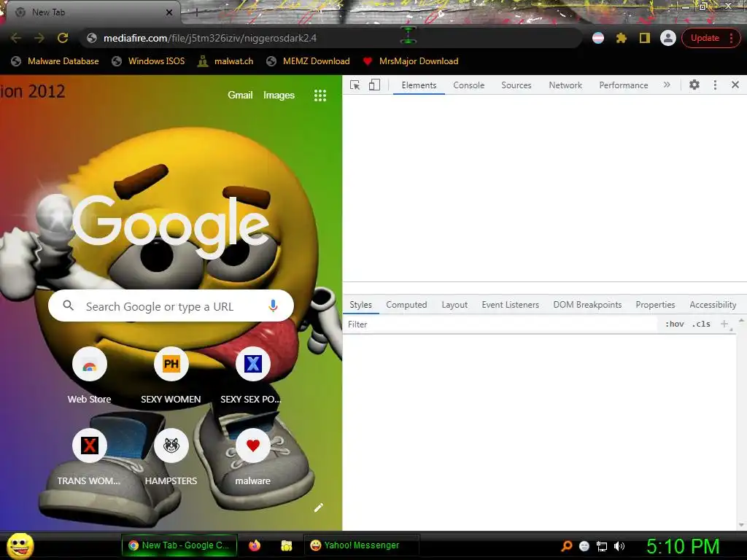Click the Styles Filter field
This screenshot has width=747, height=560.
[x=500, y=324]
